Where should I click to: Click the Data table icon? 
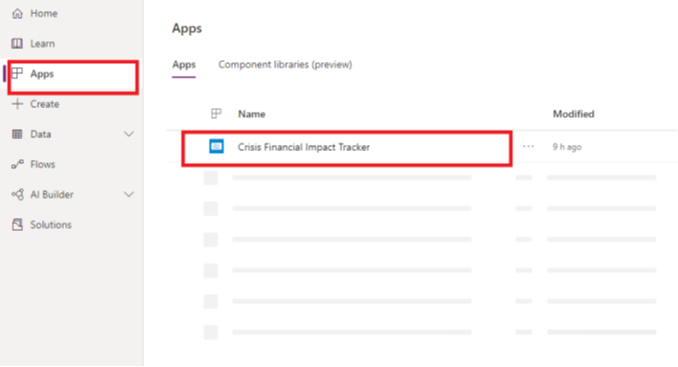tap(17, 134)
